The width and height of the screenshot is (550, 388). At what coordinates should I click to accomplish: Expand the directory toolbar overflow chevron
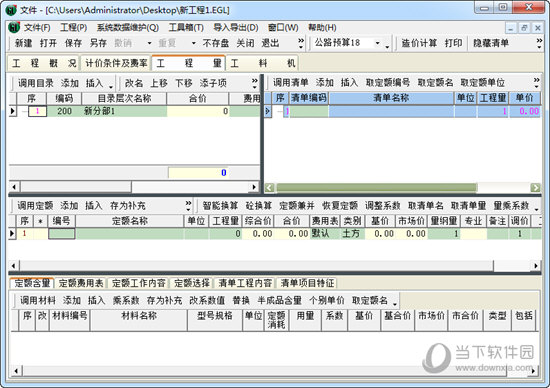tap(255, 83)
